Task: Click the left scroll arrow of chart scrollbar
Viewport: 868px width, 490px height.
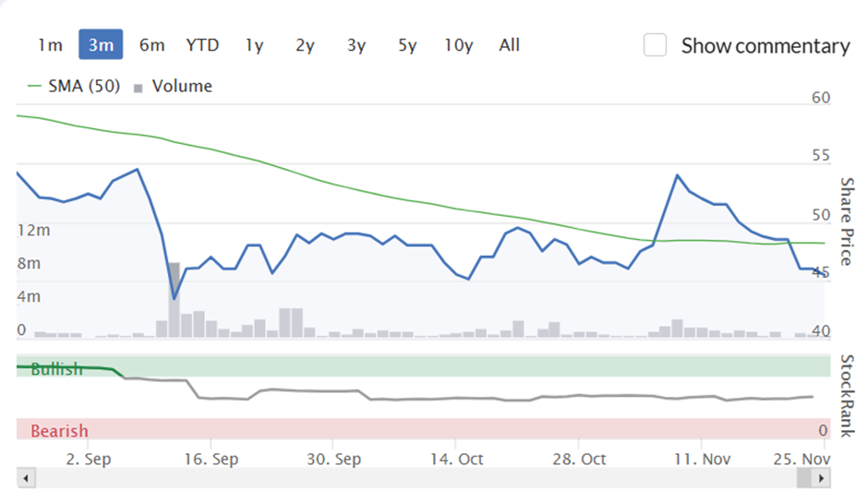Action: (26, 477)
